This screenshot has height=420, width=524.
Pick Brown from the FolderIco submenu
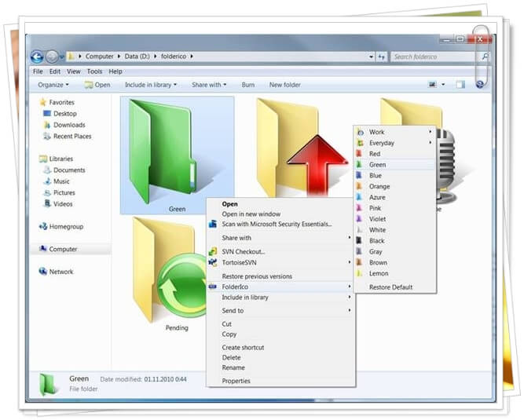pos(395,262)
